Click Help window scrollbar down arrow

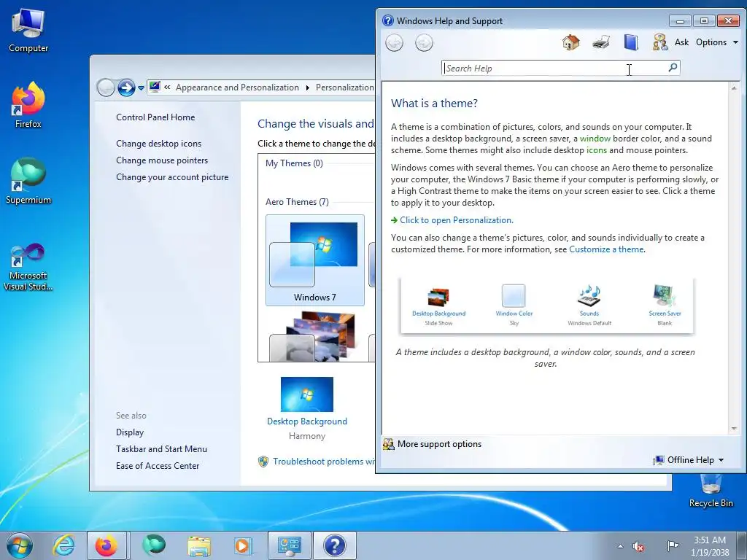coord(734,429)
